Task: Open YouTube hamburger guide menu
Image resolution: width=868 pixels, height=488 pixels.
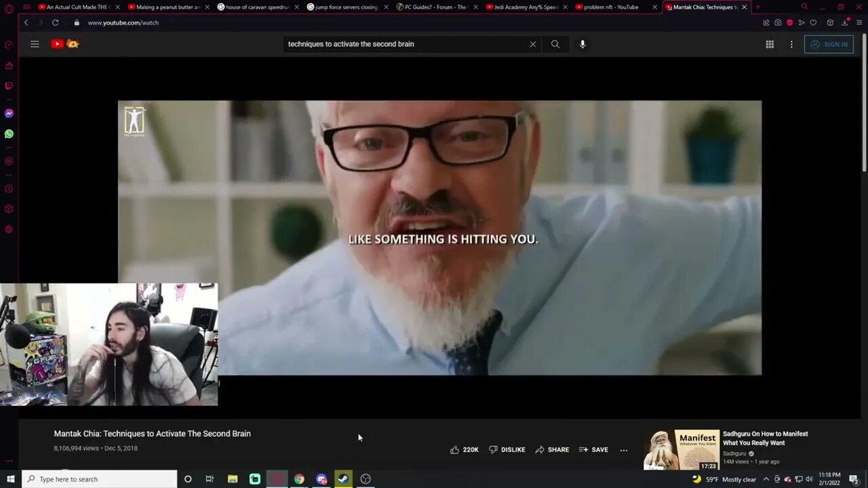Action: [35, 44]
